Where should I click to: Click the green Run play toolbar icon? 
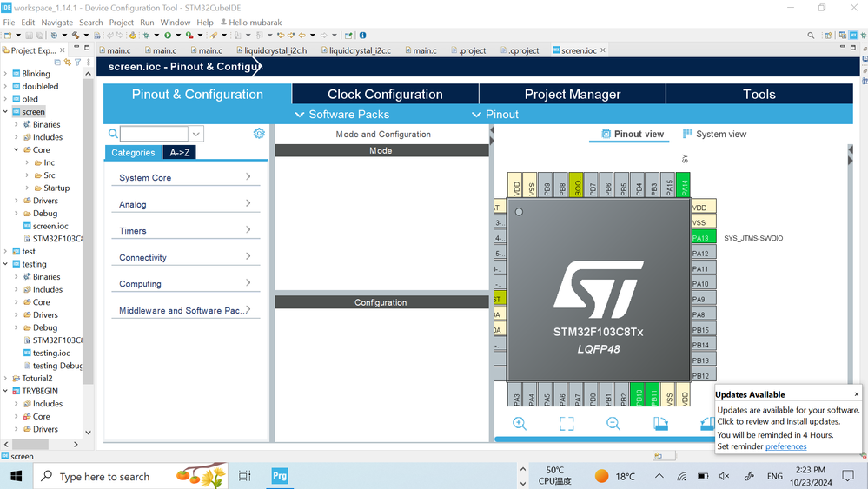(x=167, y=35)
